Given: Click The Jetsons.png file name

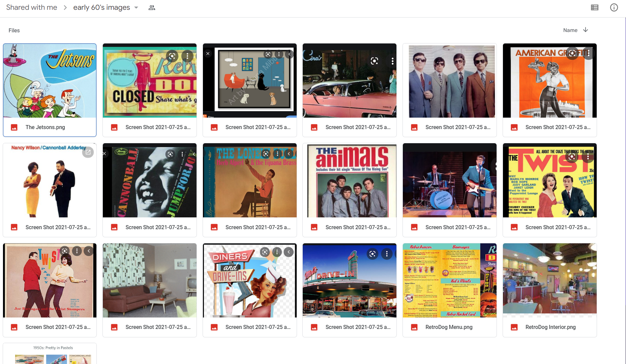Looking at the screenshot, I should pos(45,127).
